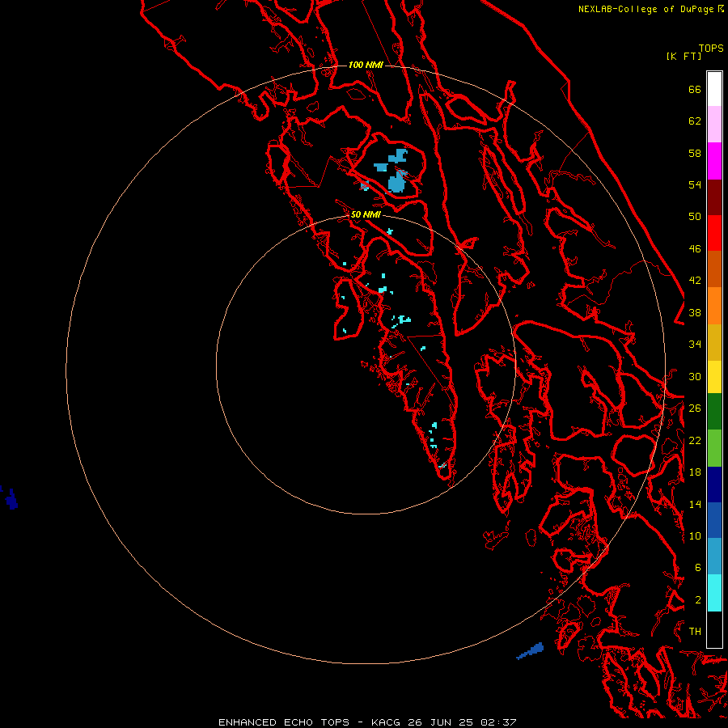Click the 'NEXLAB-College of DuPage' text
This screenshot has width=728, height=728.
click(647, 9)
